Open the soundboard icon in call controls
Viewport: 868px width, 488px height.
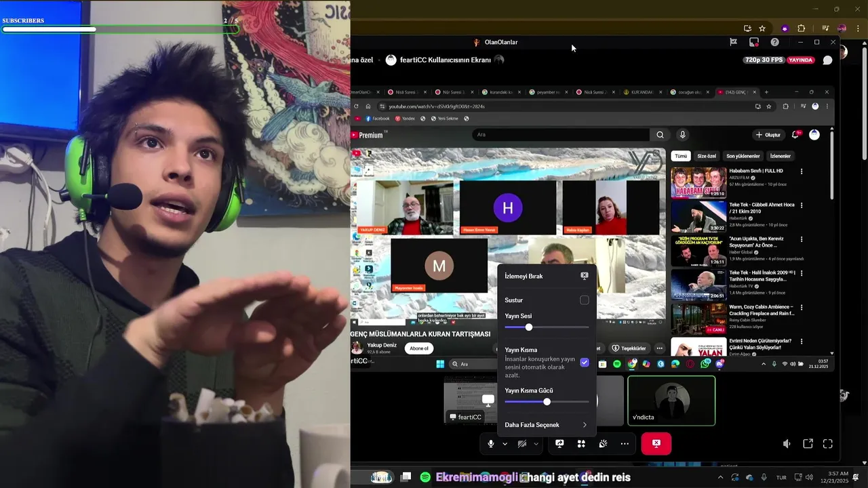(603, 444)
